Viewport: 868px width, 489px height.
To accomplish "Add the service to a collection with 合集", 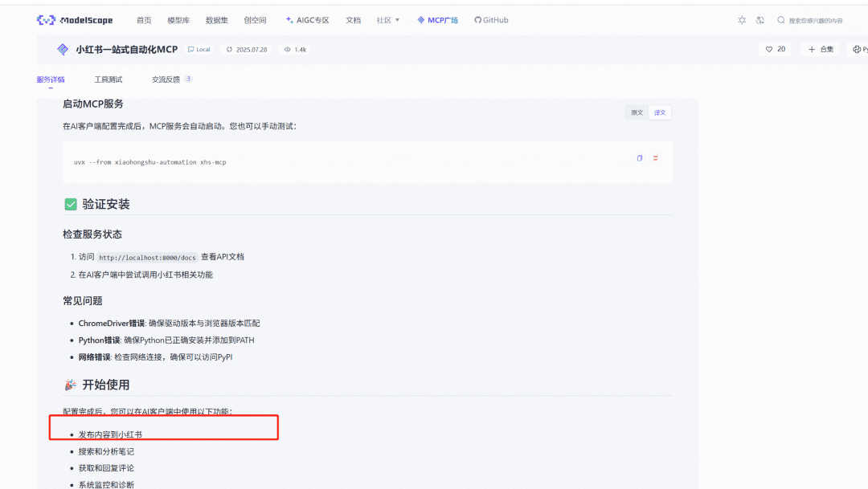I will click(821, 49).
